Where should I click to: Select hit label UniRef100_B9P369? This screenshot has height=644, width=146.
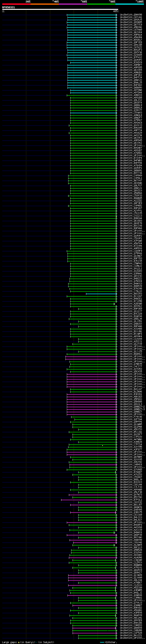[x=131, y=309]
